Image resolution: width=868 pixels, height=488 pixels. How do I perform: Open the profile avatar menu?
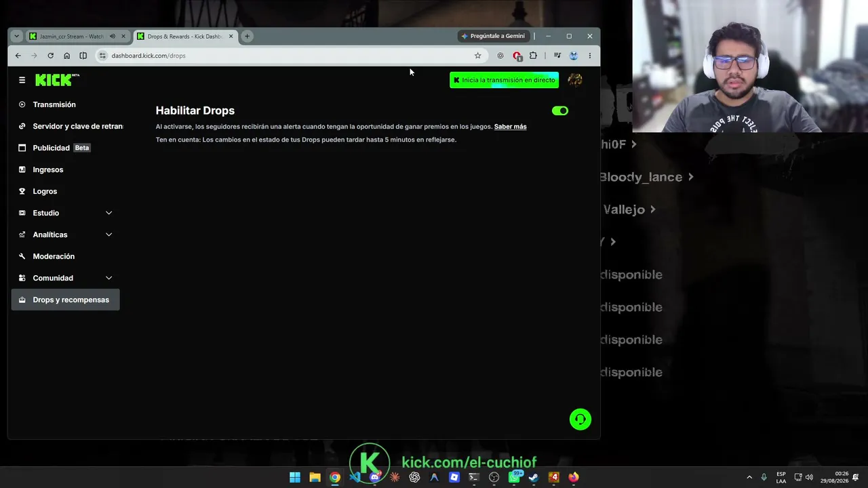(x=575, y=80)
